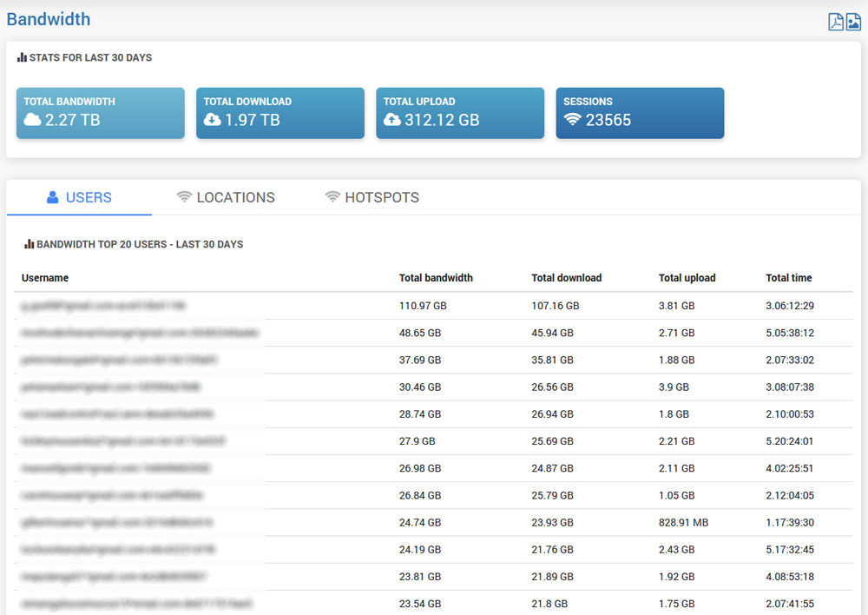The height and width of the screenshot is (615, 868).
Task: Click the wifi icon in Sessions card
Action: pos(572,120)
